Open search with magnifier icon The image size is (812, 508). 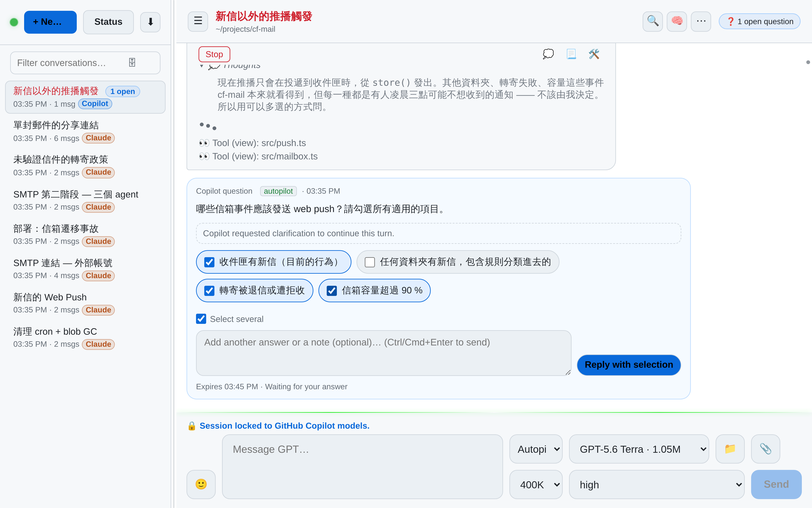[x=652, y=21]
